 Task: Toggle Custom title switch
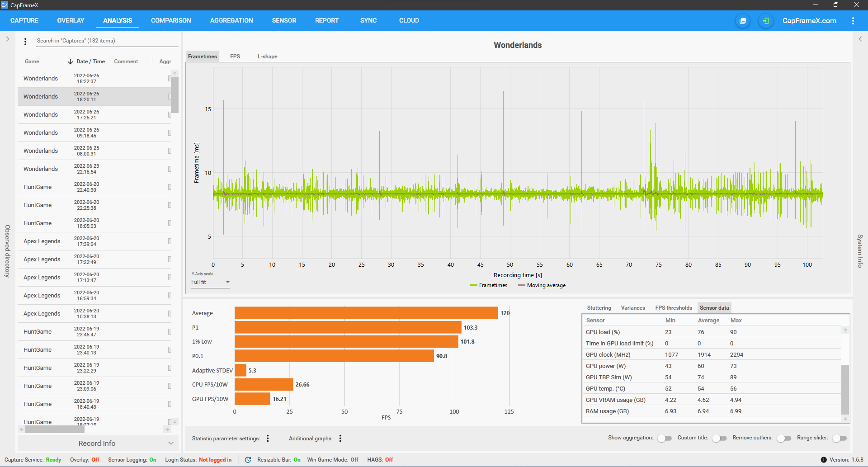click(719, 438)
